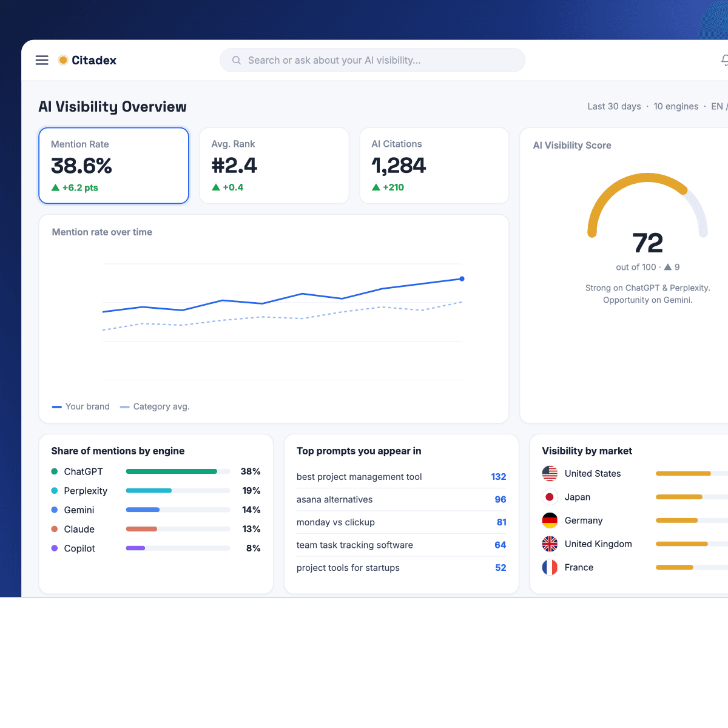
Task: Open 'team task tracking software' prompt
Action: coord(402,545)
